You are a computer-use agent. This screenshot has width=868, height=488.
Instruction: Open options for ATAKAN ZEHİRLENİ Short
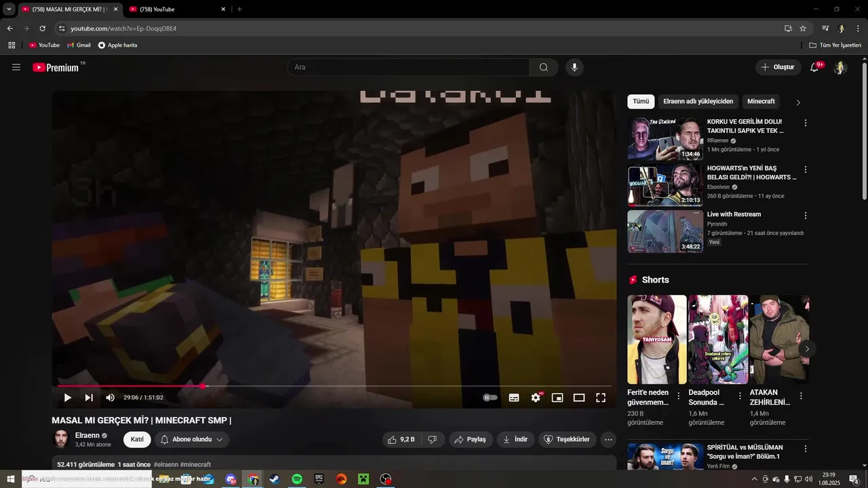point(801,396)
